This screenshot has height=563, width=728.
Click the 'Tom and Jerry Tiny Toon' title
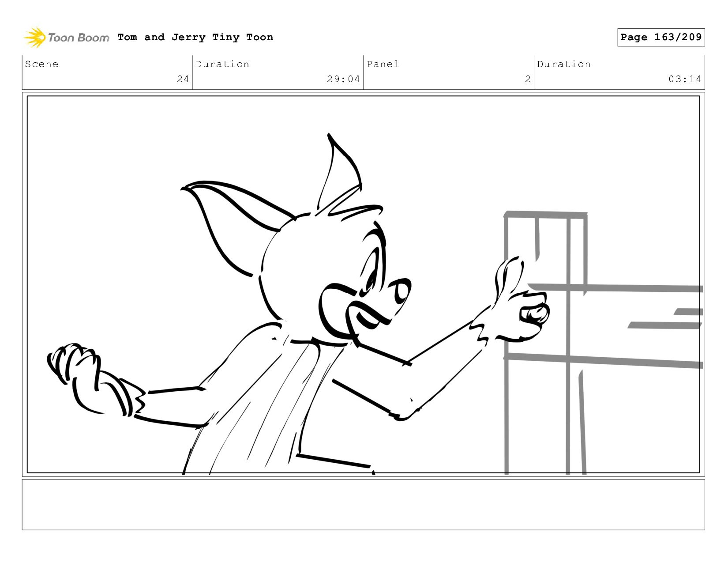pyautogui.click(x=195, y=37)
